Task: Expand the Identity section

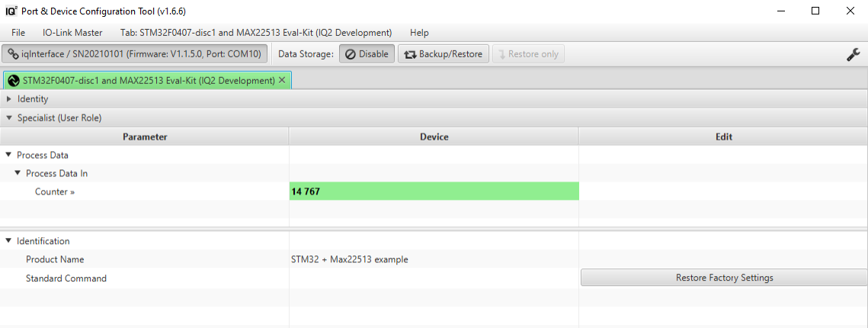Action: [9, 99]
